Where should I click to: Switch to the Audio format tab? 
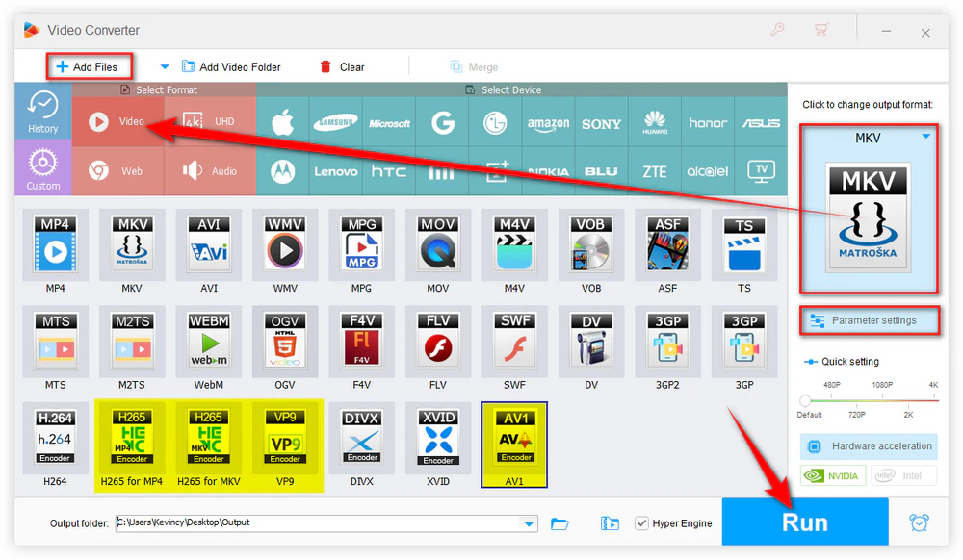210,171
